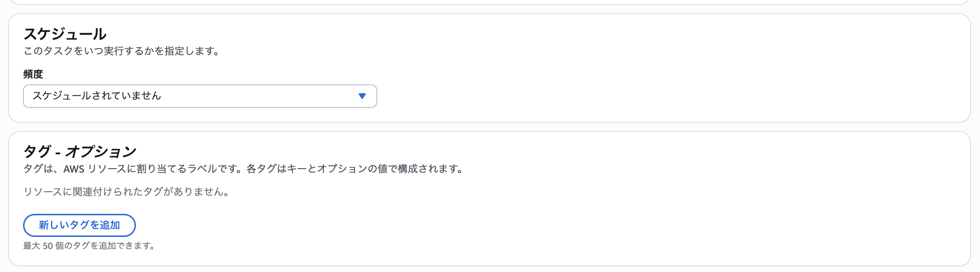
Task: Click the スケジュール section heading
Action: point(65,34)
